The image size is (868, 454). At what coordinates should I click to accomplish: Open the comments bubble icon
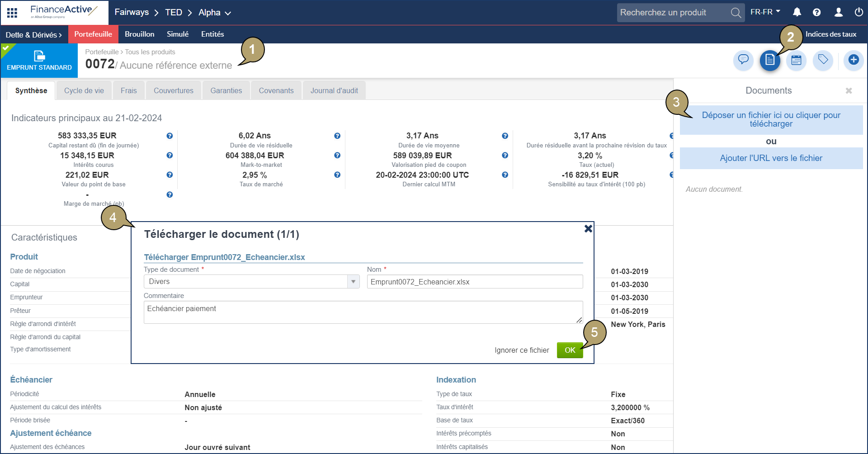pyautogui.click(x=743, y=60)
